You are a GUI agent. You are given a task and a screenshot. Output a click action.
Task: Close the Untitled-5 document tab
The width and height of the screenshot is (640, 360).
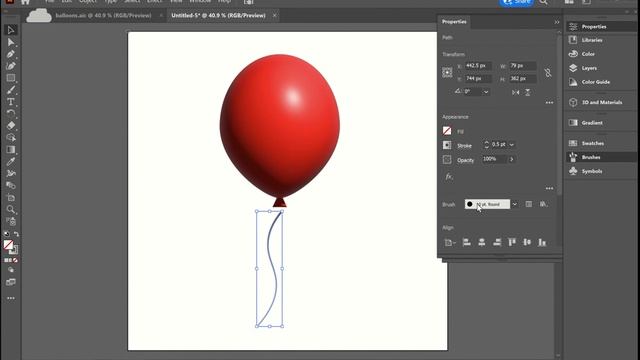pos(274,16)
